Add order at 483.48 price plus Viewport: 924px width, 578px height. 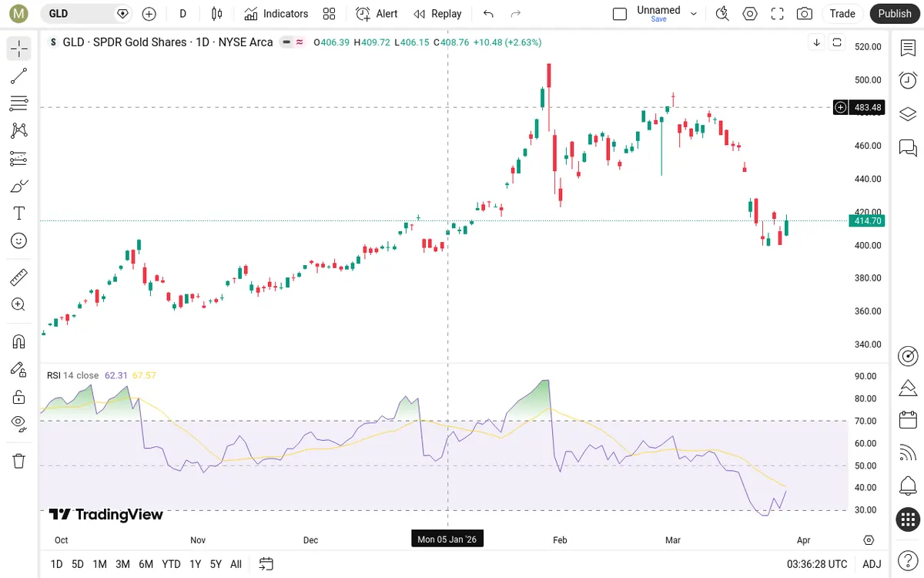(841, 107)
